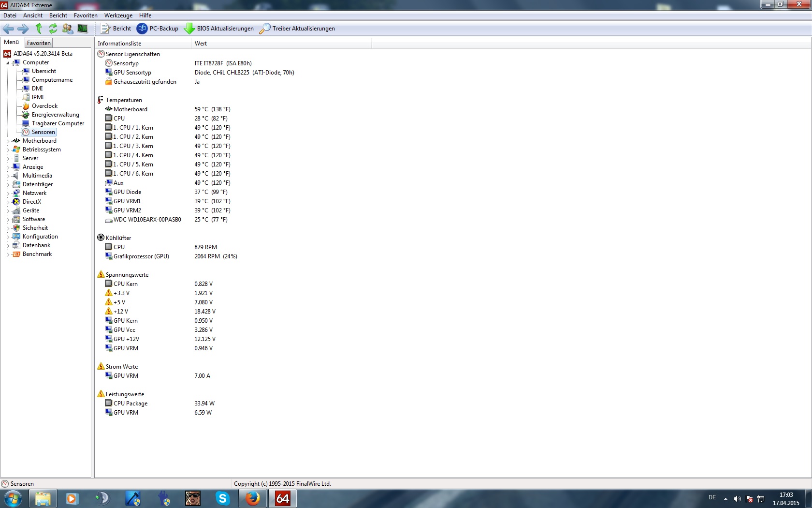Viewport: 812px width, 508px height.
Task: Open the monitor diagnostics toolbar icon
Action: tap(83, 29)
